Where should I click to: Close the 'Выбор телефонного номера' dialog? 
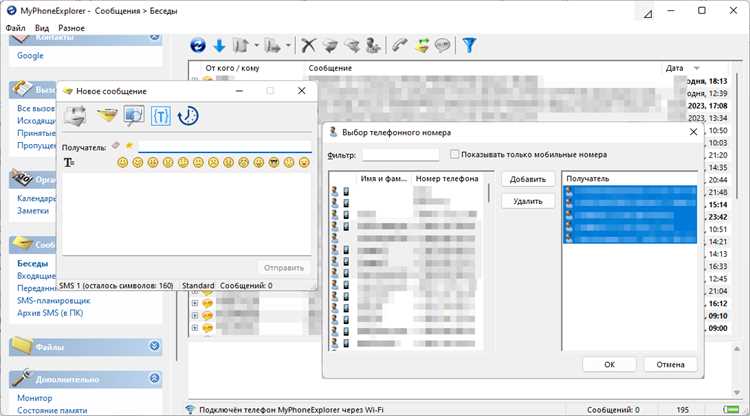(693, 132)
